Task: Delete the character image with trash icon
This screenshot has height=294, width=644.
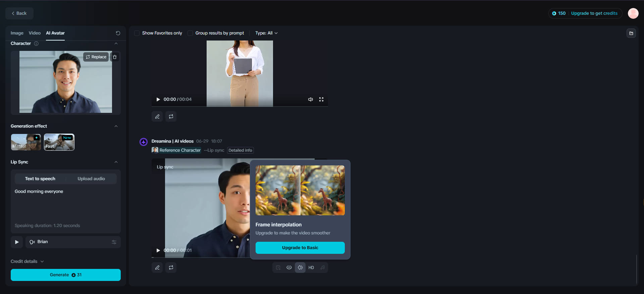Action: coord(115,57)
